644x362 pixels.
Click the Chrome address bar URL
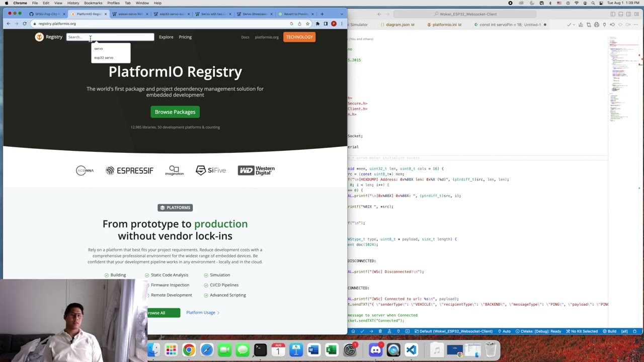point(57,24)
